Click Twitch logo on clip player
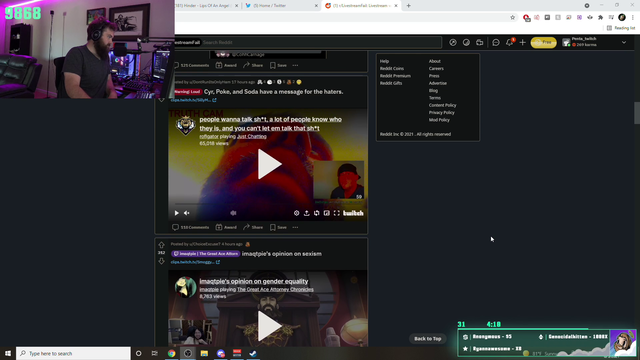This screenshot has height=360, width=640. click(x=353, y=213)
